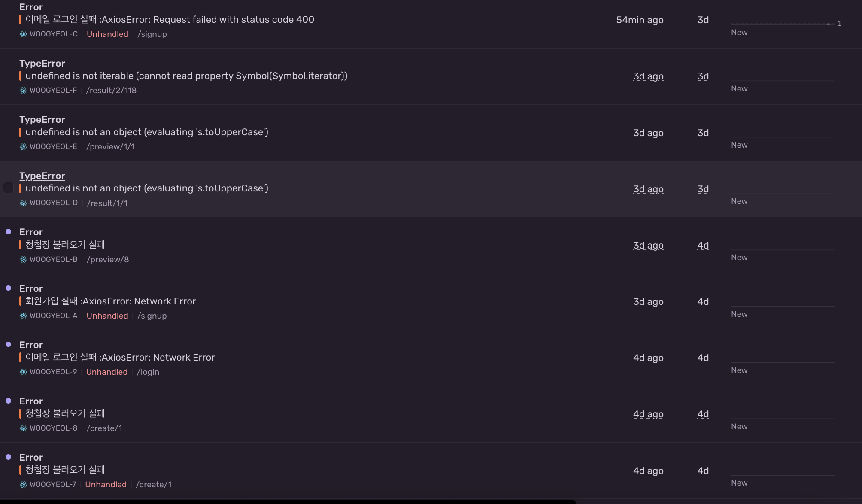Click React icon beside WOOGYEOL-F

coord(23,91)
